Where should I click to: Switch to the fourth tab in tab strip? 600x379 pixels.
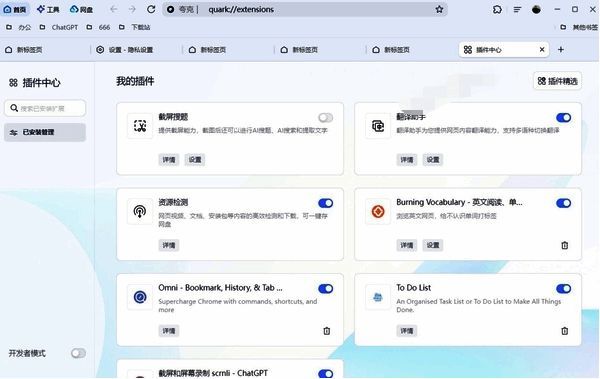point(320,50)
